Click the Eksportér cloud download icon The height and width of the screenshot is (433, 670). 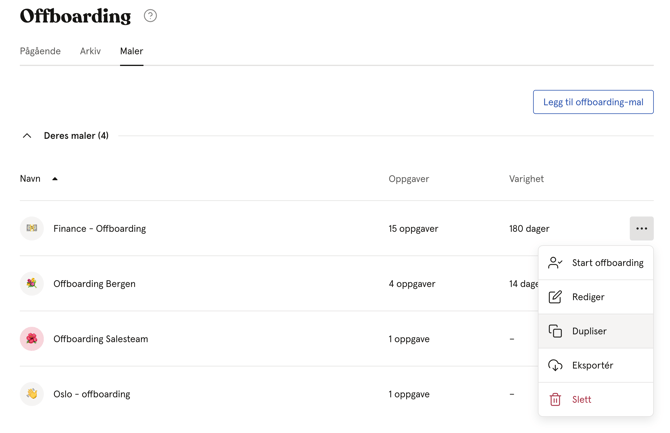coord(555,365)
